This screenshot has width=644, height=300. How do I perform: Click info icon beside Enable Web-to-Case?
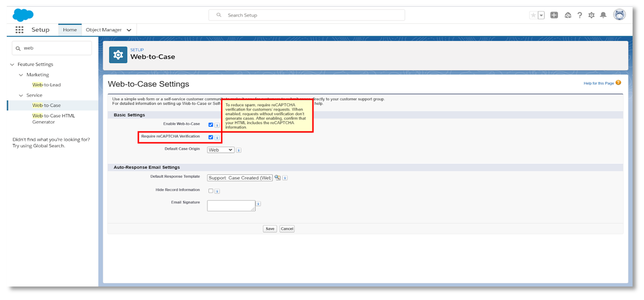(x=217, y=125)
